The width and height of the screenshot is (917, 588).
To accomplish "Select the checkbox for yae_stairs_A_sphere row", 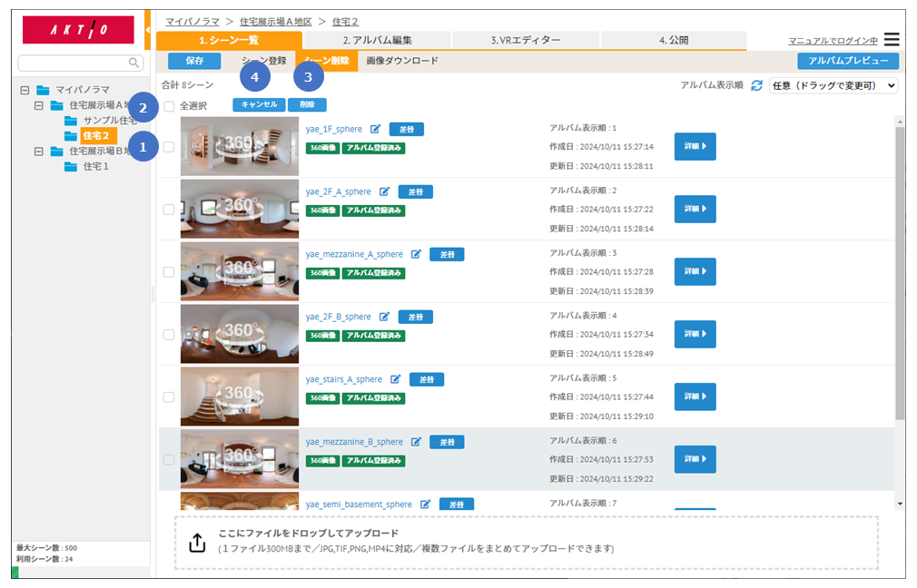I will (168, 397).
